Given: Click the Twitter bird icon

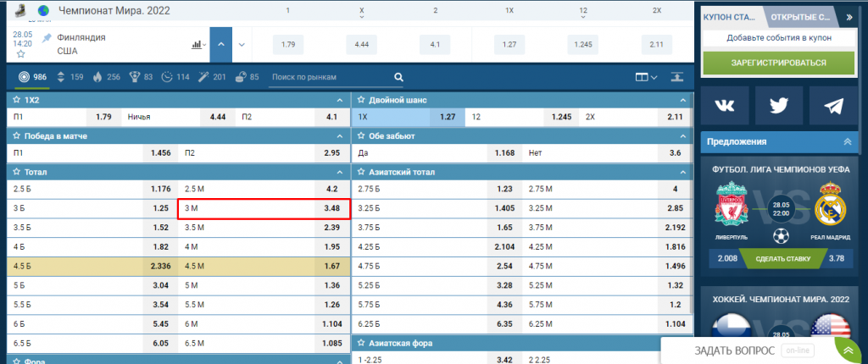Looking at the screenshot, I should (x=779, y=106).
